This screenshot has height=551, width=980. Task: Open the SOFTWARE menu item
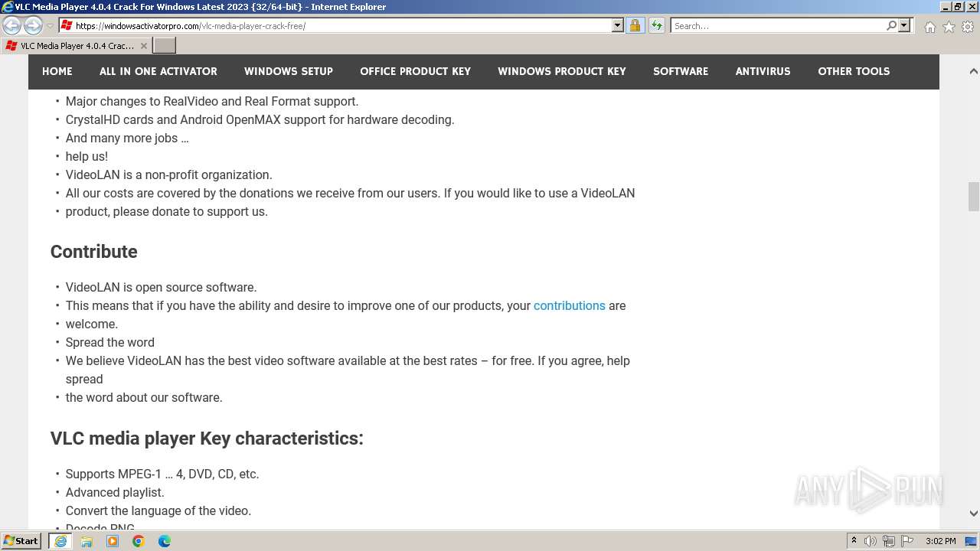tap(681, 71)
